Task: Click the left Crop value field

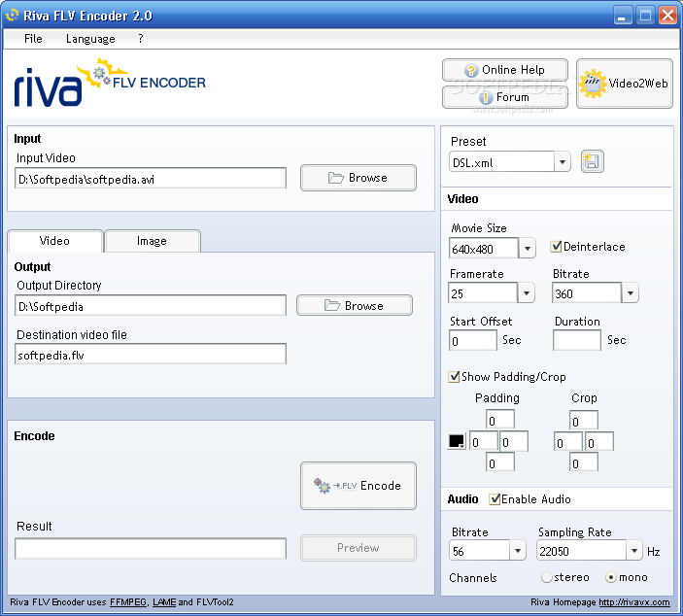Action: (x=568, y=442)
